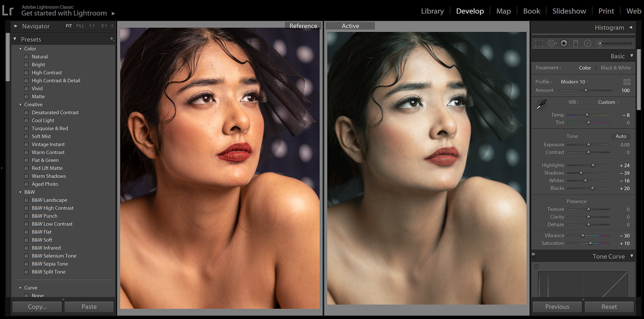Screen dimensions: 644x319
Task: Click the Exposure value field 0.00
Action: point(625,145)
